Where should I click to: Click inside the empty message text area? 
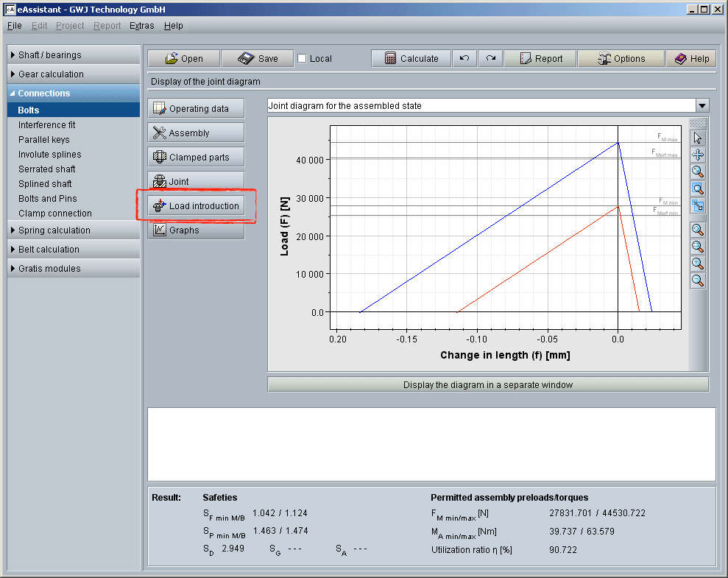click(x=431, y=444)
